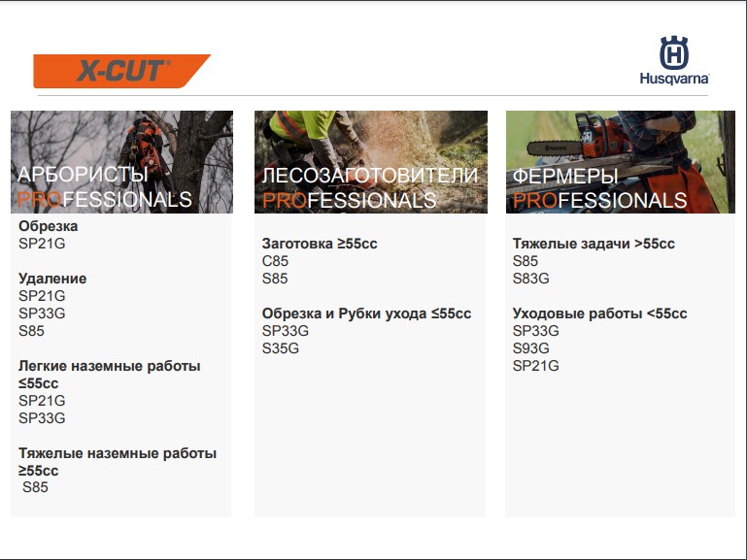Click S85 under Заготовка
The image size is (747, 560).
click(275, 279)
